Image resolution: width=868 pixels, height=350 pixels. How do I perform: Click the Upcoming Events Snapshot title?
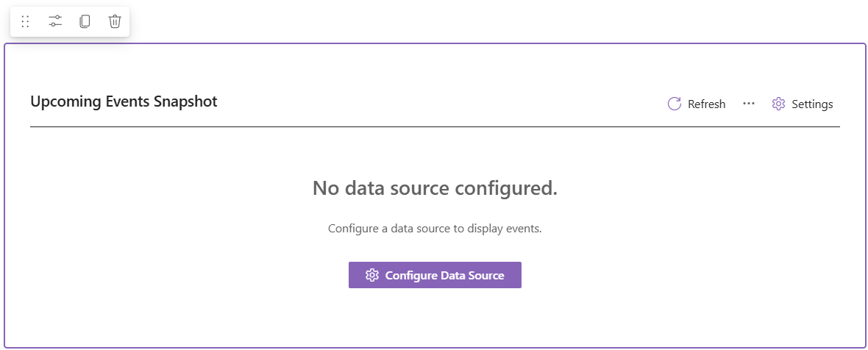[124, 101]
